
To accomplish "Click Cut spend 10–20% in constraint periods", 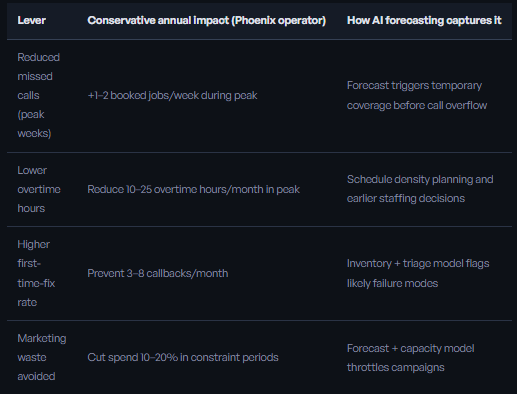I will click(183, 357).
